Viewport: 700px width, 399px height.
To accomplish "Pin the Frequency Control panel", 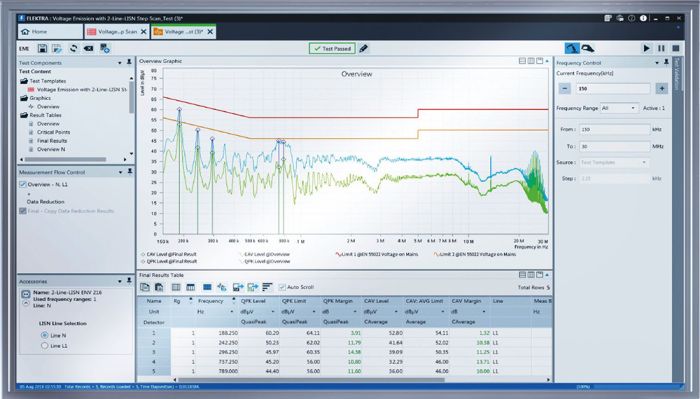I will click(x=666, y=62).
